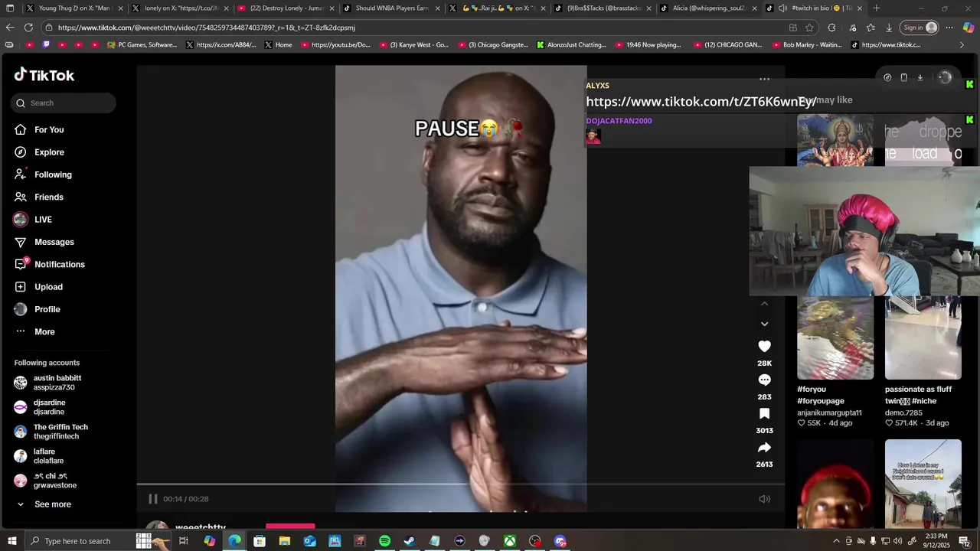Viewport: 980px width, 551px height.
Task: Go to your Profile
Action: 47,309
